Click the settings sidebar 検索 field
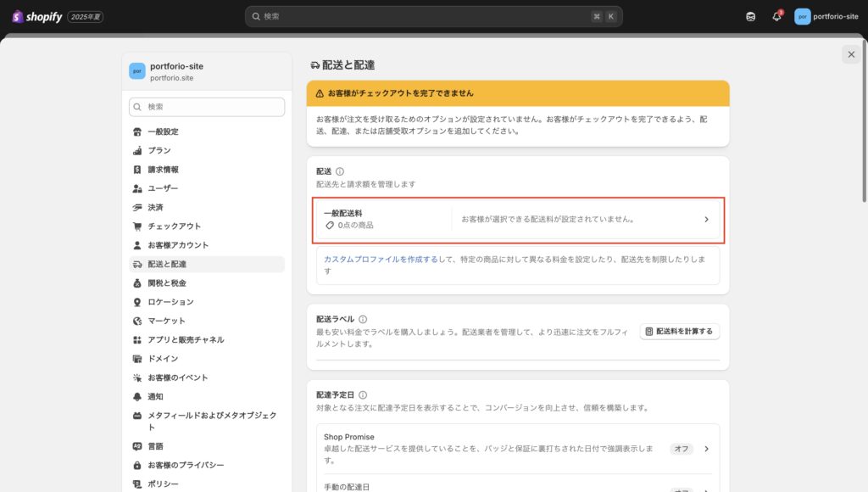The height and width of the screenshot is (492, 868). 207,107
